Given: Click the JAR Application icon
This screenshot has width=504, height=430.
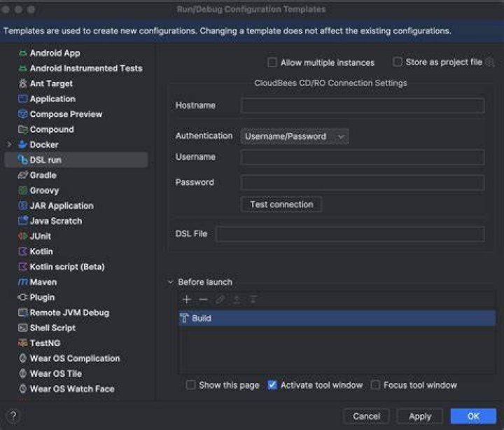Looking at the screenshot, I should point(22,205).
